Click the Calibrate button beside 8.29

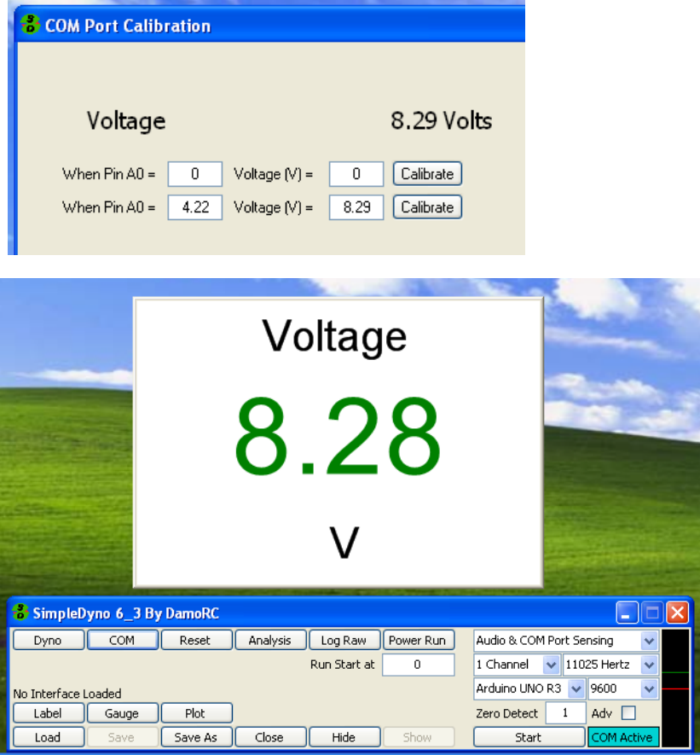[427, 207]
